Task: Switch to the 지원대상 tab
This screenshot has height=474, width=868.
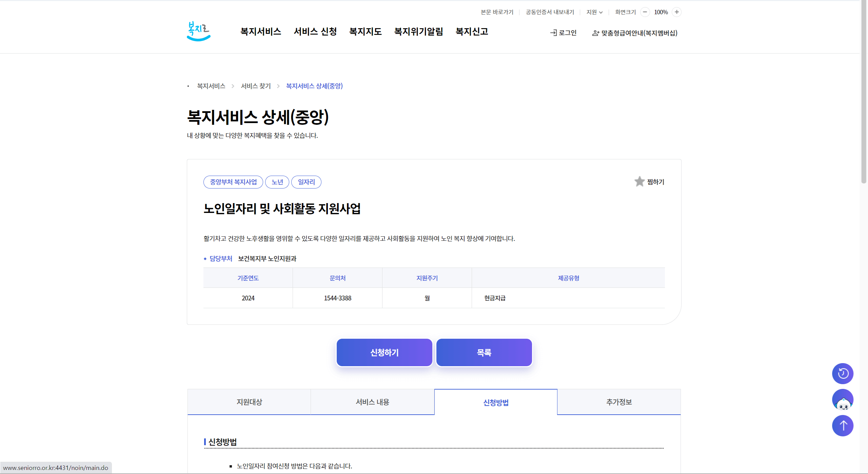Action: point(249,402)
